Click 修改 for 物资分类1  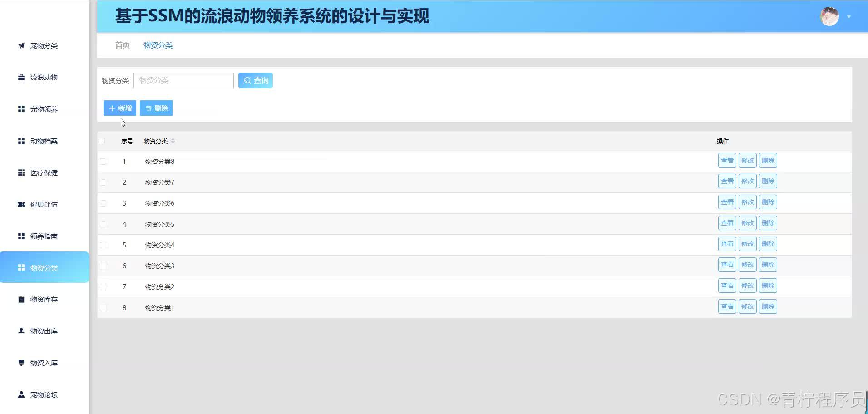pyautogui.click(x=748, y=306)
